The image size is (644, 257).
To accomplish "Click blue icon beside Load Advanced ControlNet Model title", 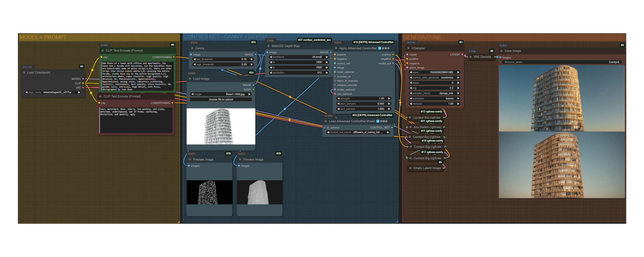I will (x=378, y=121).
